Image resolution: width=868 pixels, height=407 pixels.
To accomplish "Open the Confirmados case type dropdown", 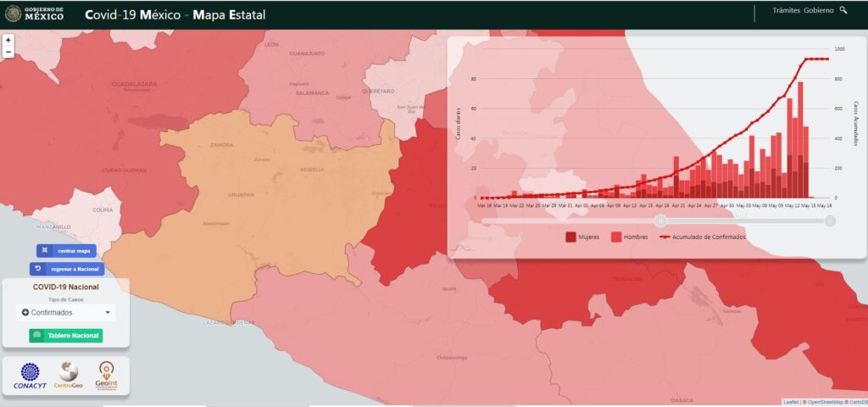I will coord(66,313).
